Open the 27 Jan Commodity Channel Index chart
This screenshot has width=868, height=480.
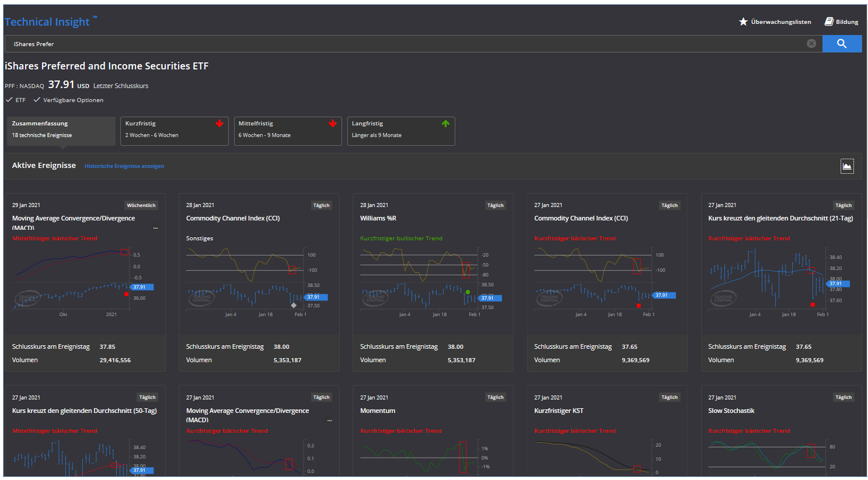[x=605, y=282]
